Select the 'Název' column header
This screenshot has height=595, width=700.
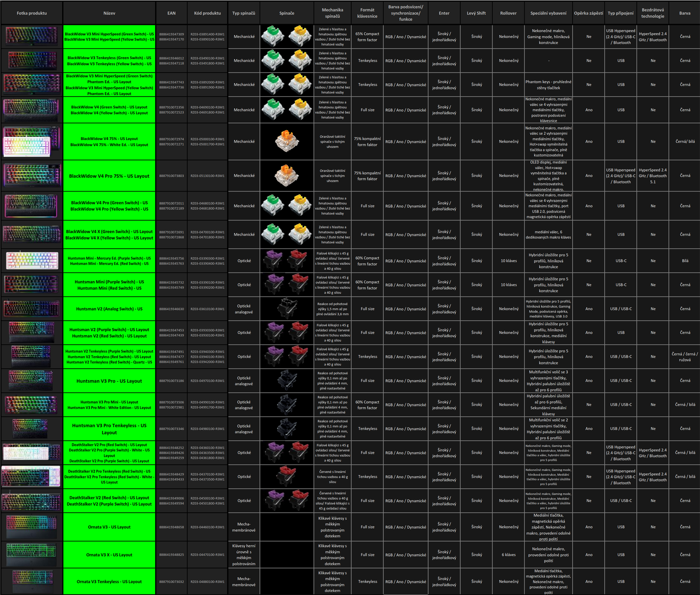pyautogui.click(x=109, y=13)
